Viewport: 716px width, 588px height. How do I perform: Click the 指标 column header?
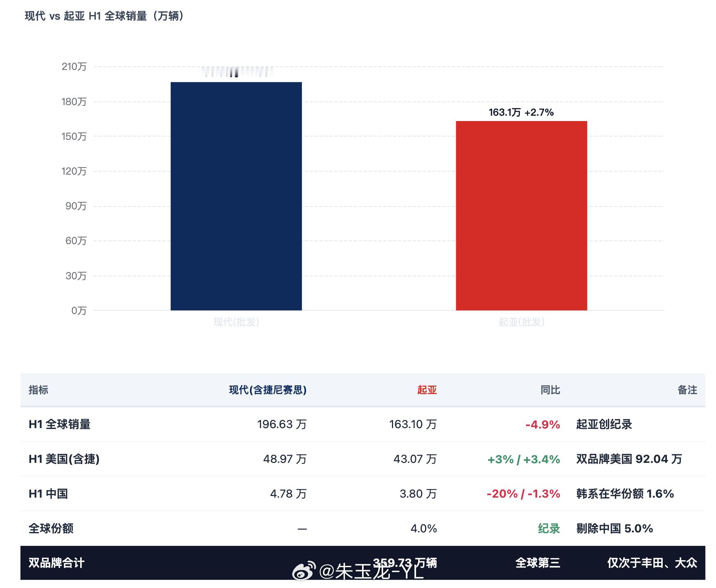[x=38, y=390]
